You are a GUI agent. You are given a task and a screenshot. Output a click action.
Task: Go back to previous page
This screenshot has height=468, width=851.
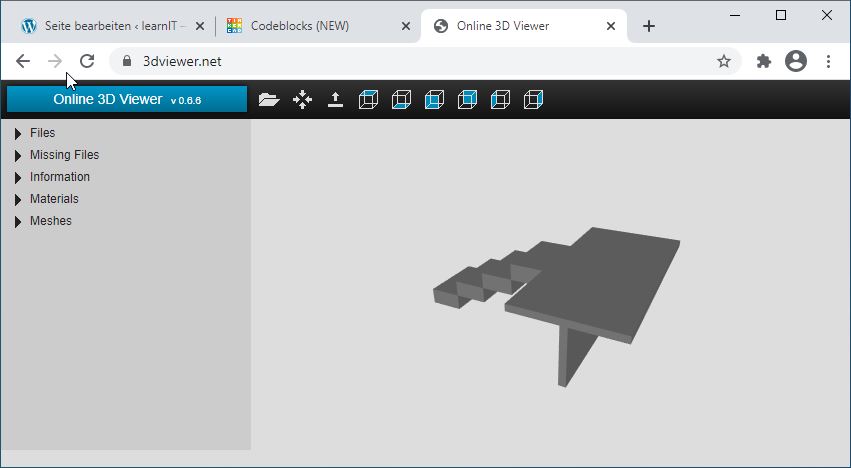[23, 61]
